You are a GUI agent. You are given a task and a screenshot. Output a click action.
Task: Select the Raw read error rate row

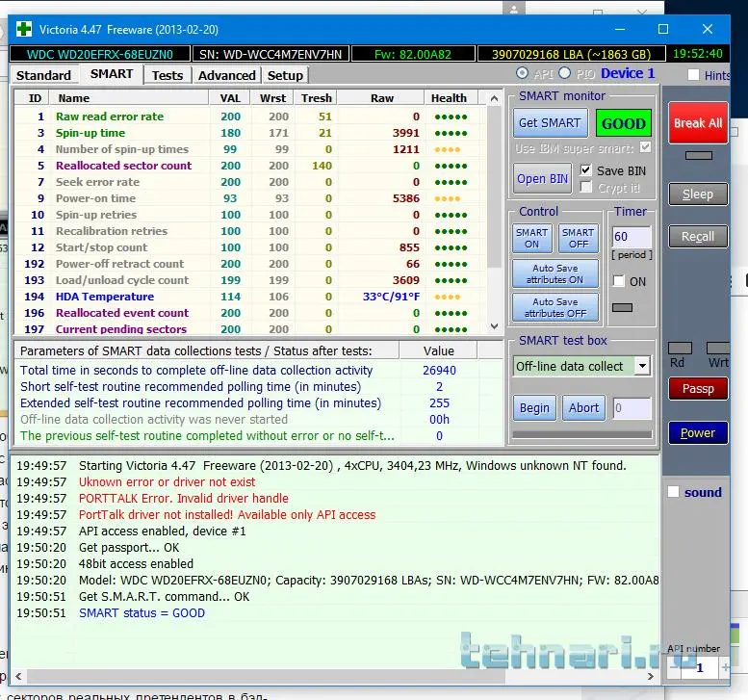[x=250, y=117]
